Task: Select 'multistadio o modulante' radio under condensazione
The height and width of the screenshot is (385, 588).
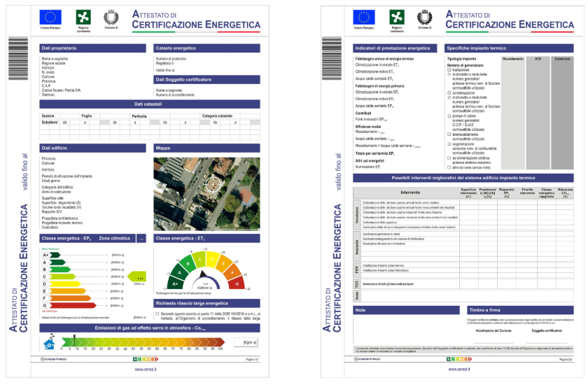Action: tap(449, 97)
